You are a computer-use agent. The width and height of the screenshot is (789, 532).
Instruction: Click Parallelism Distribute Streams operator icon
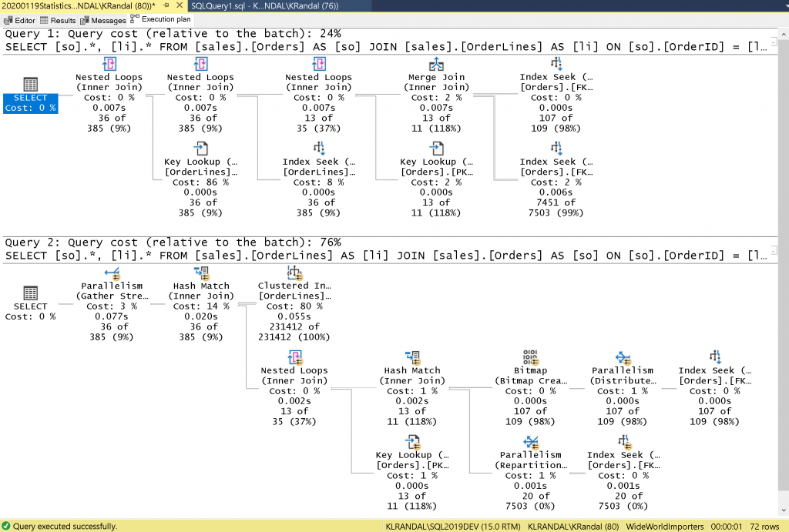pyautogui.click(x=623, y=357)
